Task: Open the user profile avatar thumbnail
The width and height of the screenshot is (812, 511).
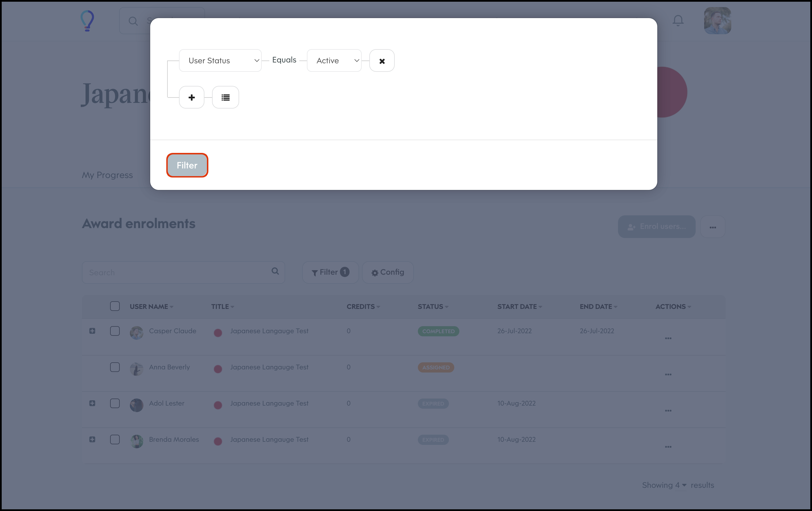Action: pos(717,21)
